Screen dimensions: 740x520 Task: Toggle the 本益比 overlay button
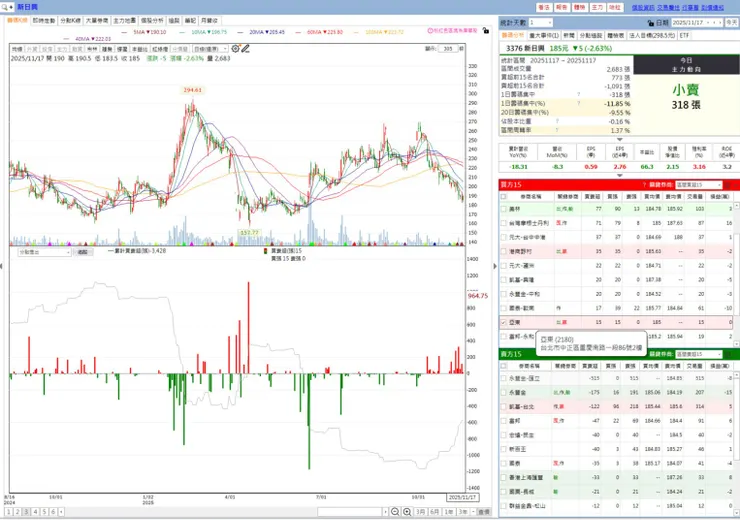pyautogui.click(x=139, y=49)
